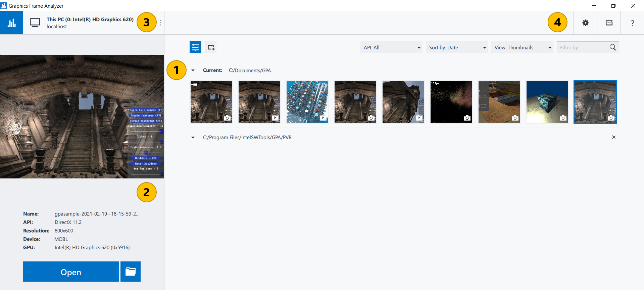Select the stairs thumbnail with the flag marker

211,102
